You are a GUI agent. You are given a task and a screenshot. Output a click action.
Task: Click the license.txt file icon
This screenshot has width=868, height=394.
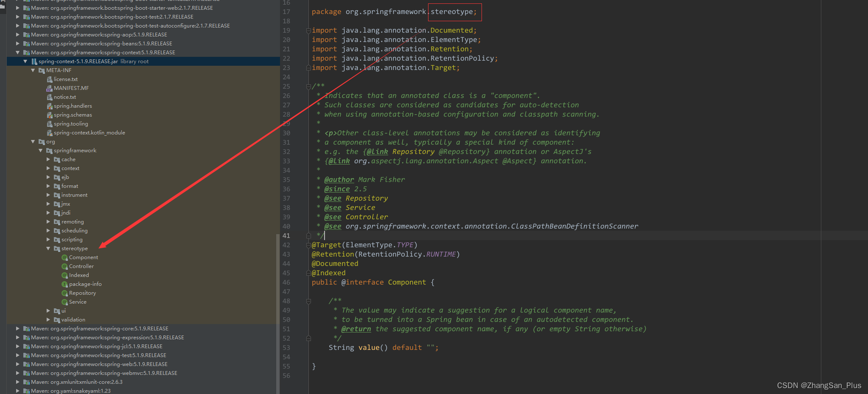tap(49, 79)
